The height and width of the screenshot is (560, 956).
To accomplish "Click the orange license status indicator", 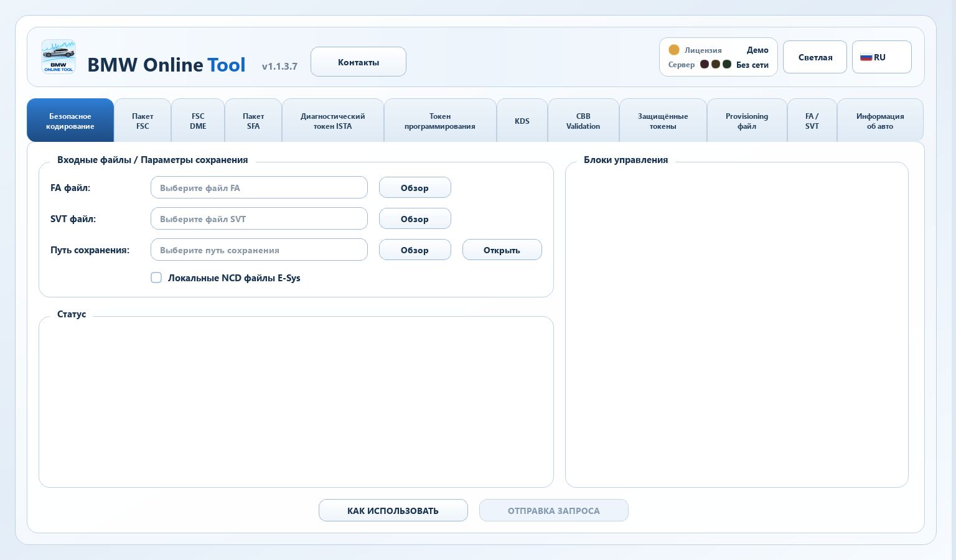I will coord(674,50).
